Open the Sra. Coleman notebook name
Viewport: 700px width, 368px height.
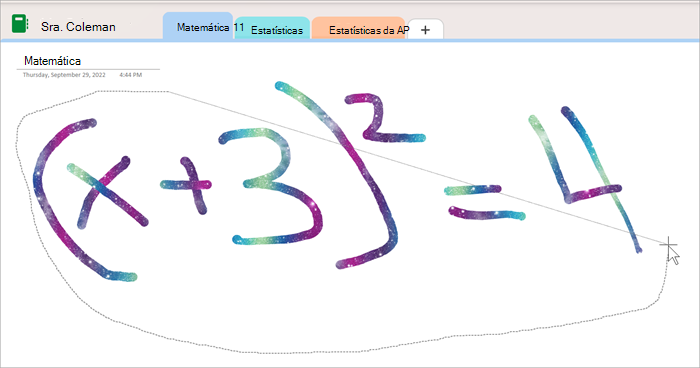pyautogui.click(x=78, y=27)
